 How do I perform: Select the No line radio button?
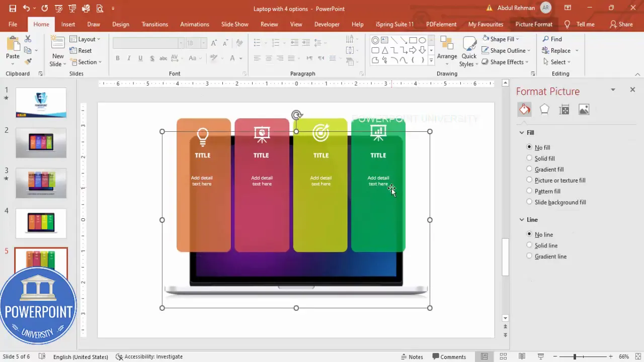pyautogui.click(x=529, y=234)
